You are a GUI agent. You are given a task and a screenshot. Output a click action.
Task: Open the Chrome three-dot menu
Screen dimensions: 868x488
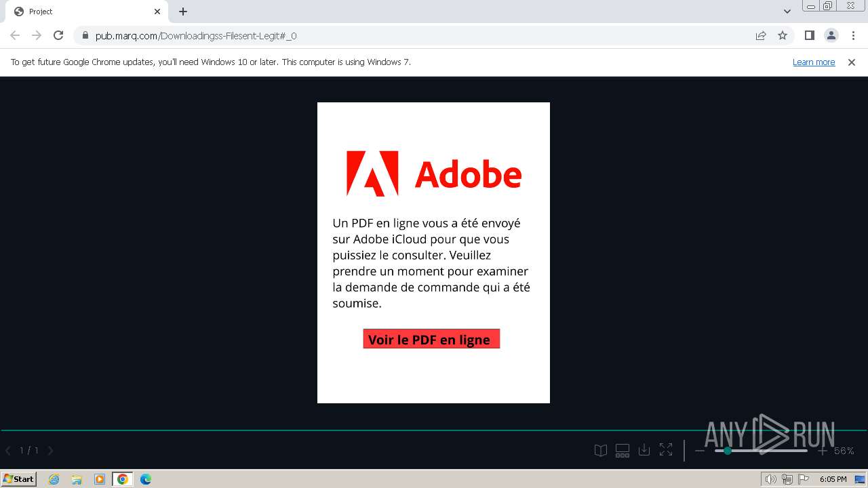point(854,35)
